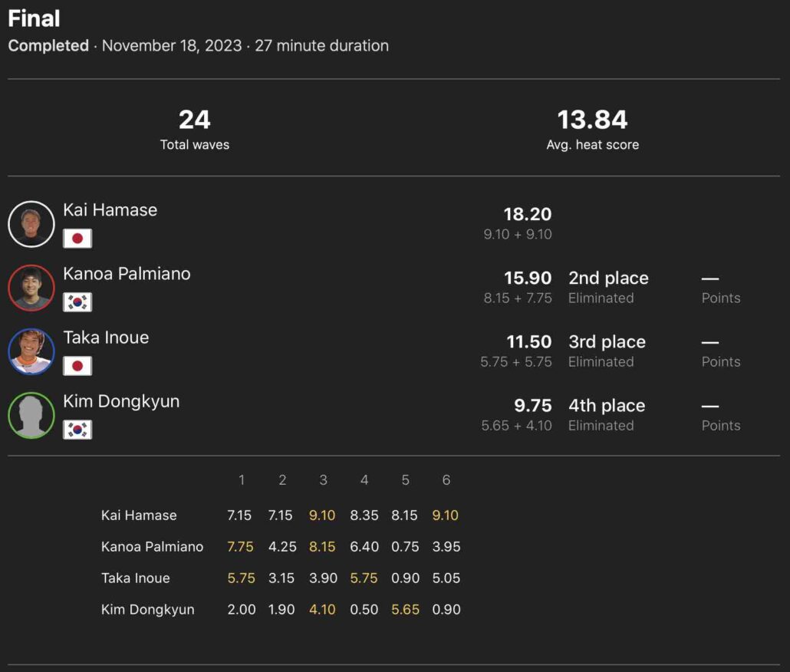The width and height of the screenshot is (790, 672).
Task: Click Kai Hamase's wave 4 score 8.35
Action: click(x=364, y=516)
